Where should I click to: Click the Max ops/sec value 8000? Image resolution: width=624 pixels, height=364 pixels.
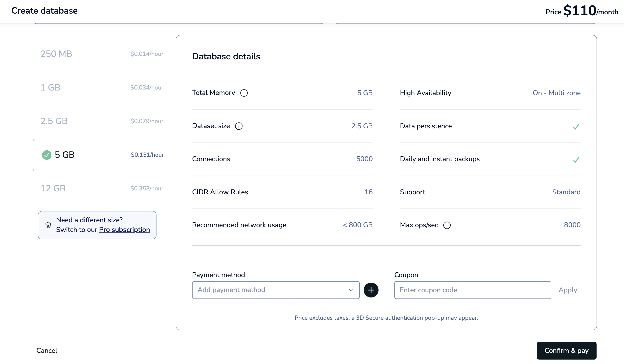(572, 225)
